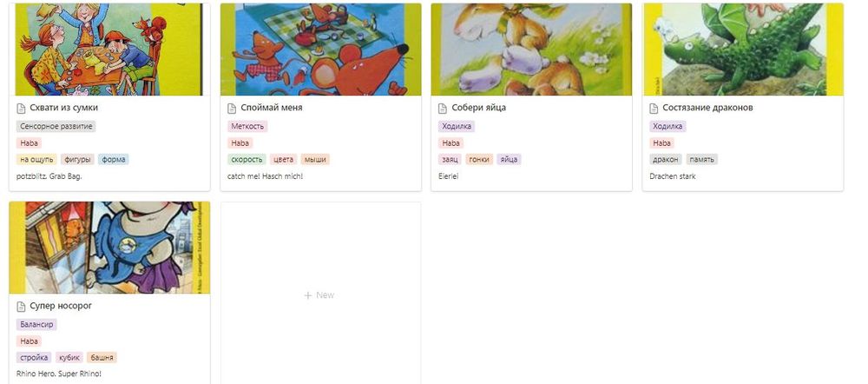Open the Состязание драконов card title
Screen dimensions: 868x384
(707, 108)
